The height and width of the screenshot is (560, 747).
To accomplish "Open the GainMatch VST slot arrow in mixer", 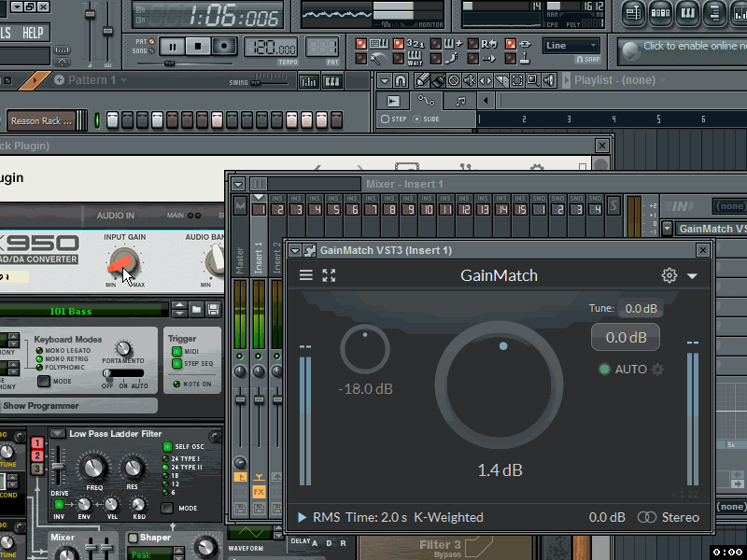I will click(x=667, y=229).
